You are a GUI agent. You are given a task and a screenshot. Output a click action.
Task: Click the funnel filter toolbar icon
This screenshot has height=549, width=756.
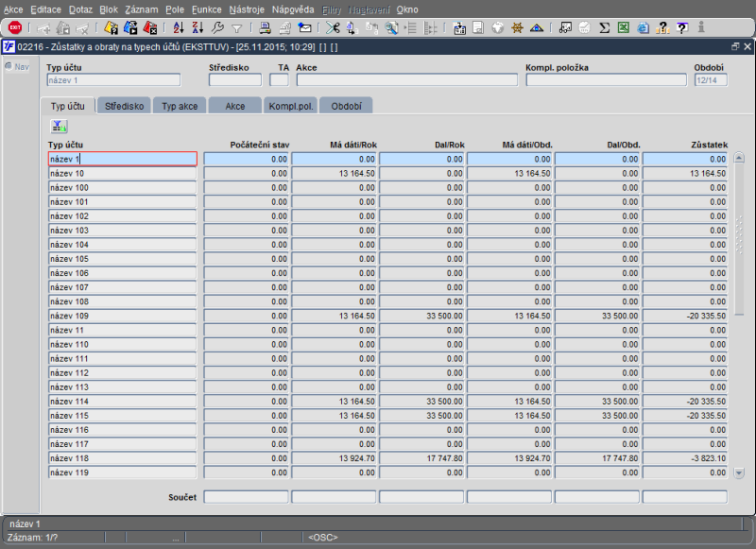[237, 28]
